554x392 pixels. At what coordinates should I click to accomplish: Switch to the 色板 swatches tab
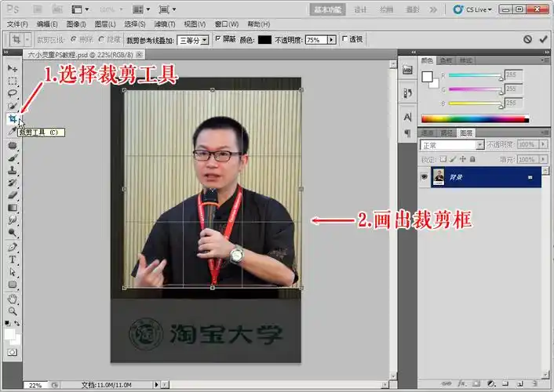pyautogui.click(x=446, y=60)
